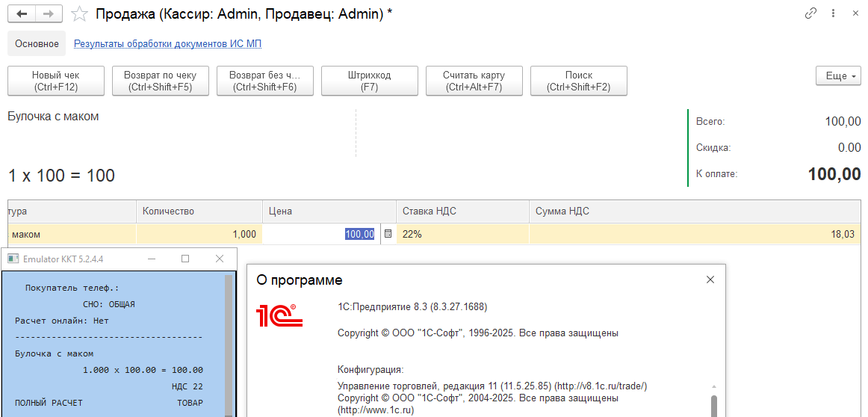The height and width of the screenshot is (417, 868).
Task: Click the ПОЛНЫЙ РАСЧЕТ text in the receipt
Action: click(x=49, y=403)
